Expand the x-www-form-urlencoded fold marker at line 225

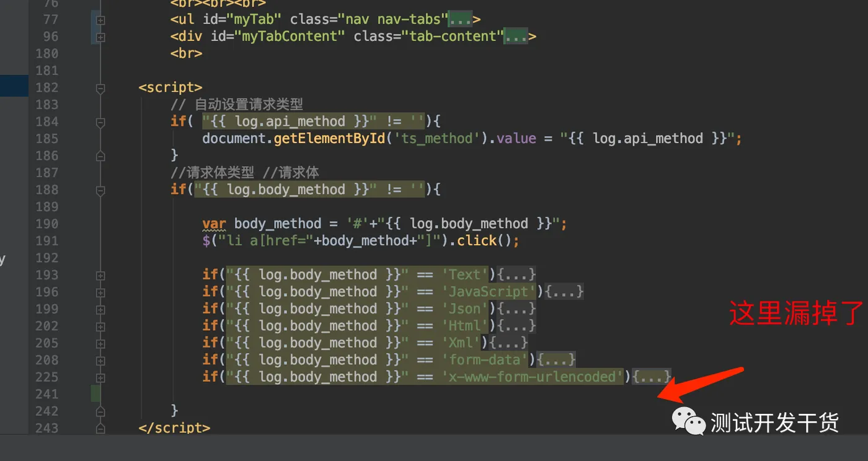(100, 377)
